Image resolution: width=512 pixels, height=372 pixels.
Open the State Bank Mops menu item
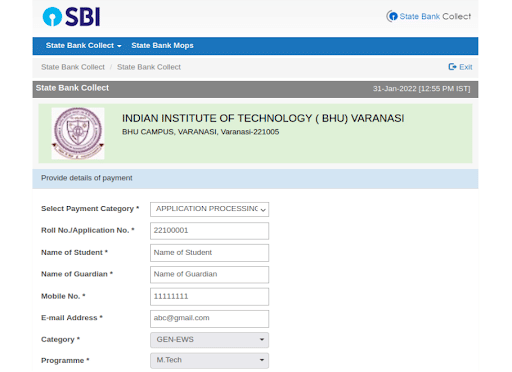pyautogui.click(x=162, y=46)
